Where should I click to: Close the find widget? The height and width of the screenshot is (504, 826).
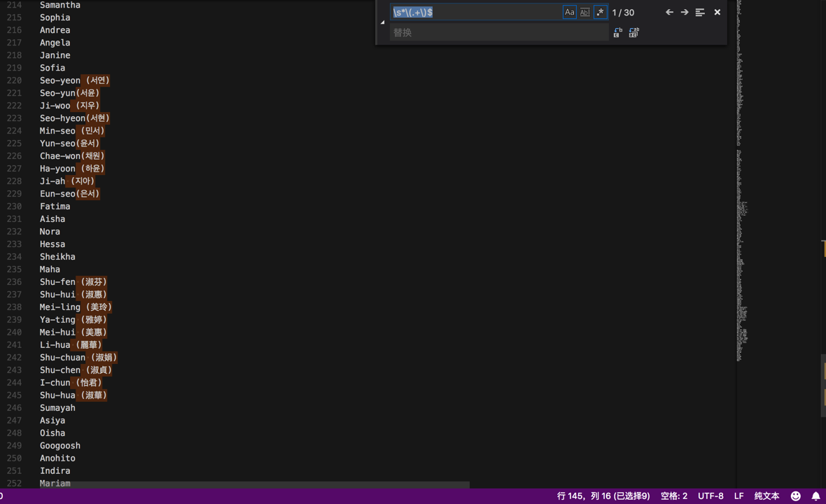click(x=717, y=12)
